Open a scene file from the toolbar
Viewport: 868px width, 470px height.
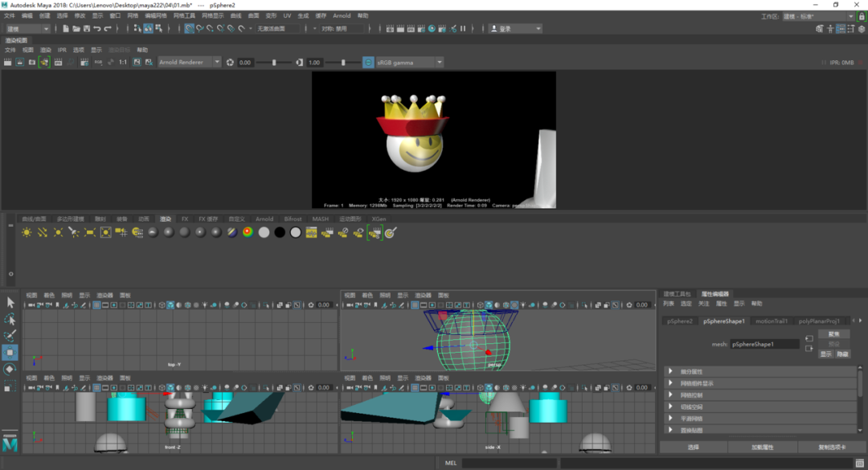click(x=76, y=28)
